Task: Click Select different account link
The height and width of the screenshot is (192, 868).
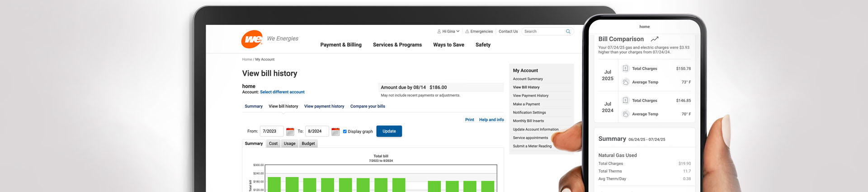Action: tap(282, 92)
